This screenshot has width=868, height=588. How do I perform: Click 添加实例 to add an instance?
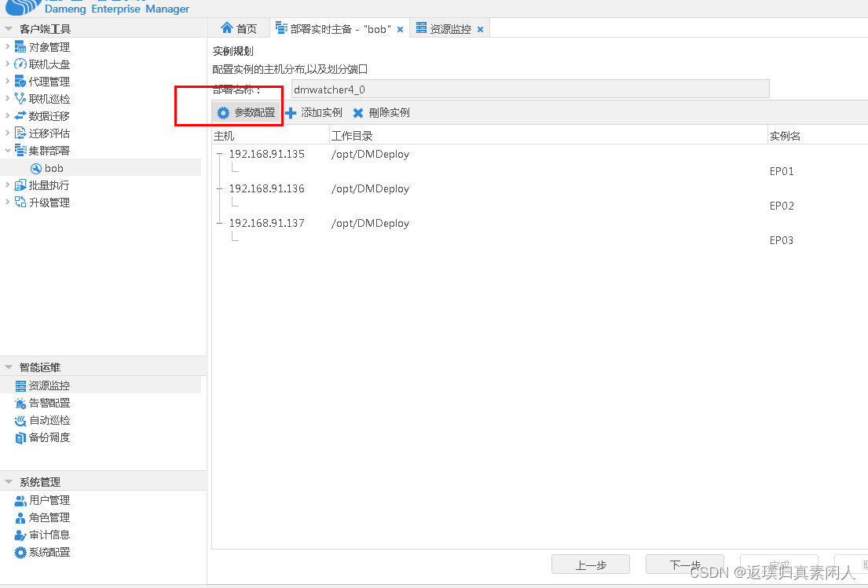click(x=314, y=113)
